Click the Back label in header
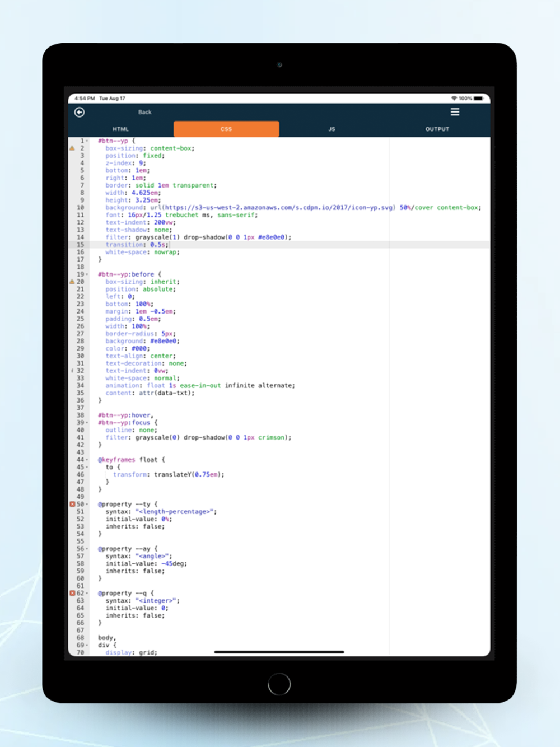Viewport: 560px width, 747px height. [x=145, y=112]
